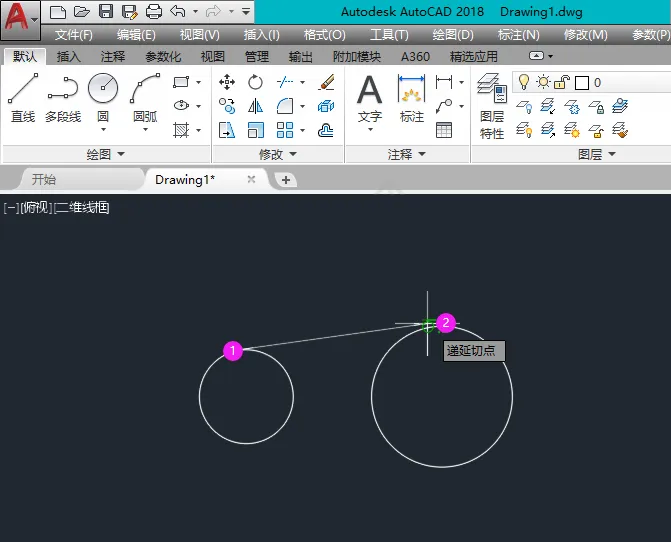
Task: Redo the undone action
Action: click(213, 12)
